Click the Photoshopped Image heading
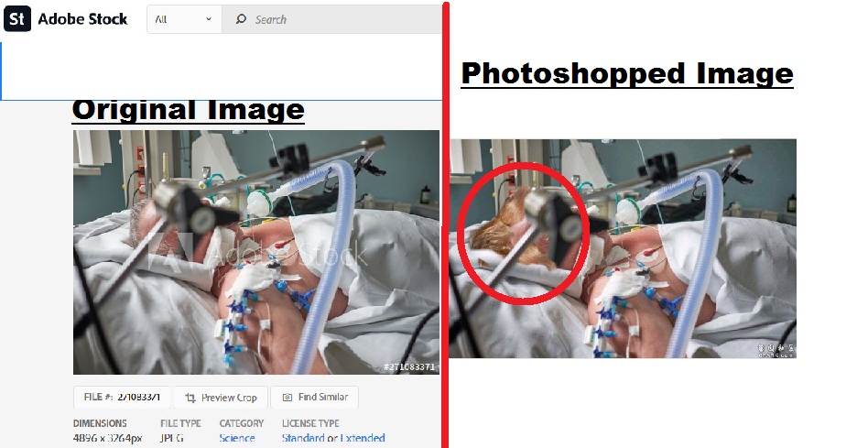Viewport: 868px width, 448px height. coord(627,74)
